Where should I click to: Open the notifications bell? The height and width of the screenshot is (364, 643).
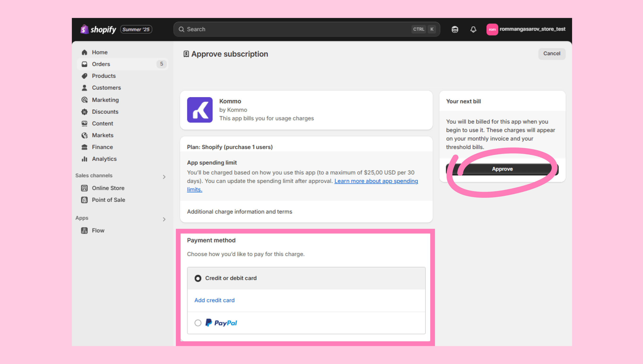pos(473,30)
